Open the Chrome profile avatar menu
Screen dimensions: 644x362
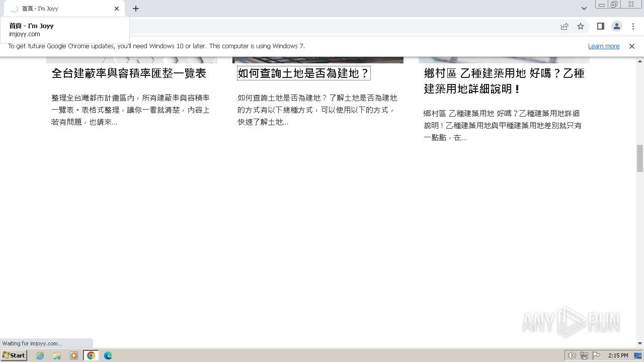point(616,26)
